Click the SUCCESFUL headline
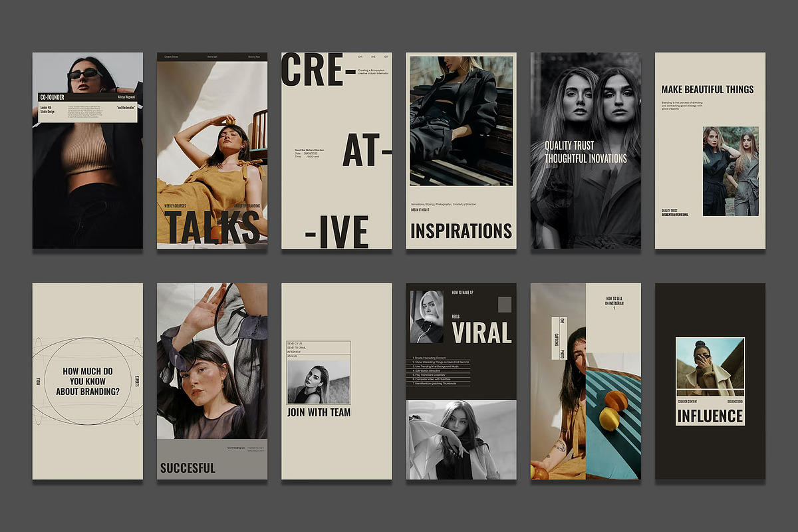This screenshot has width=798, height=532. pos(188,468)
